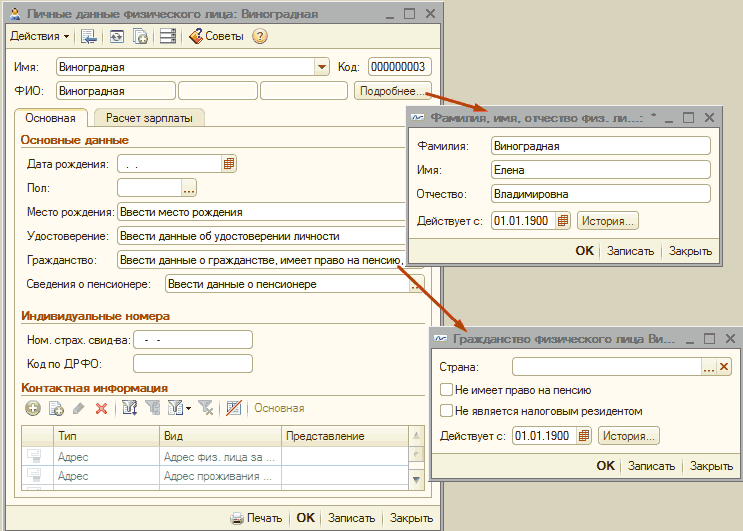This screenshot has height=531, width=743.
Task: Open the Советы tips toolbar item
Action: click(x=217, y=36)
